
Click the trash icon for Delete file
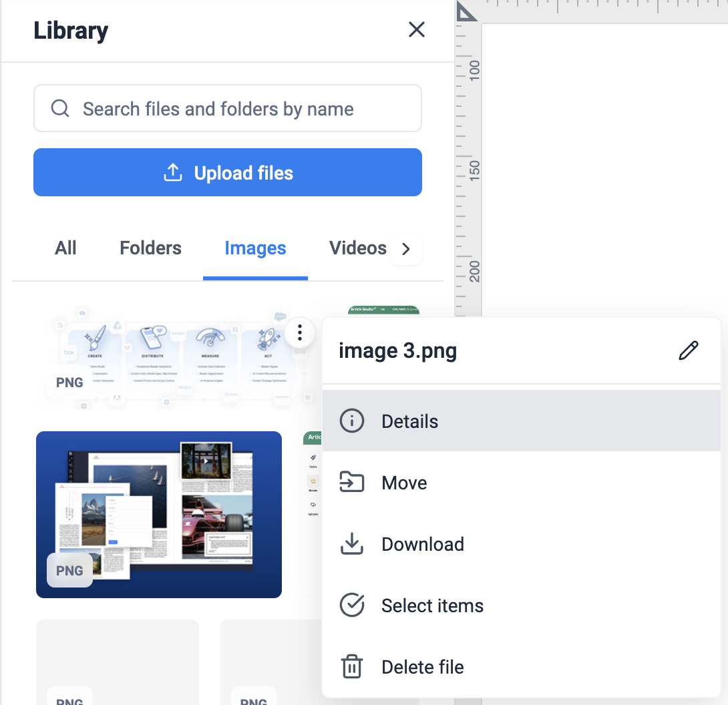[352, 667]
